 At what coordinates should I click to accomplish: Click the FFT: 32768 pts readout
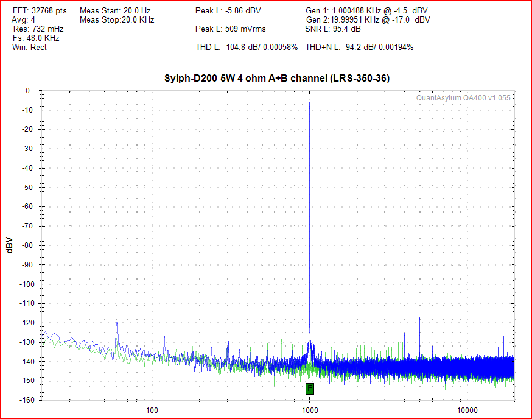coord(40,11)
